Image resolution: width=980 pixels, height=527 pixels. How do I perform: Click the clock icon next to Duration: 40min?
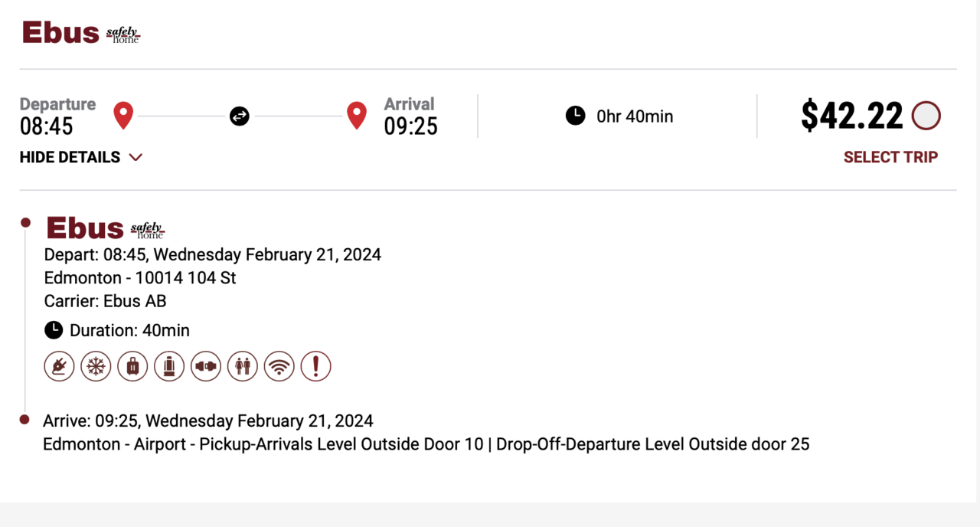(54, 330)
